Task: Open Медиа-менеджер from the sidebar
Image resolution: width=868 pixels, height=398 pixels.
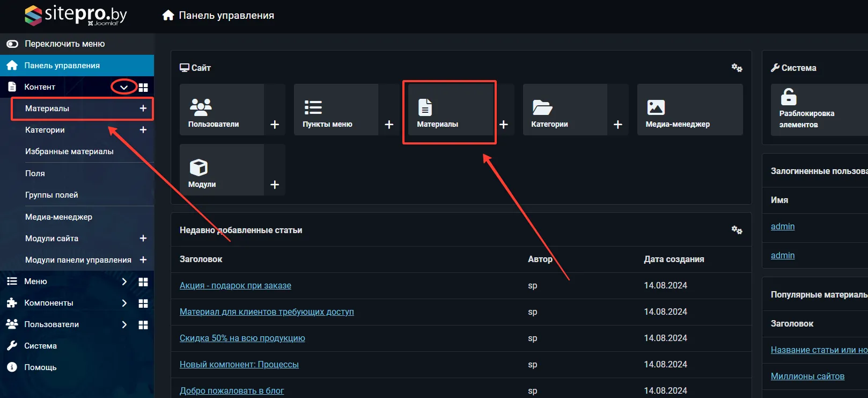Action: point(58,217)
